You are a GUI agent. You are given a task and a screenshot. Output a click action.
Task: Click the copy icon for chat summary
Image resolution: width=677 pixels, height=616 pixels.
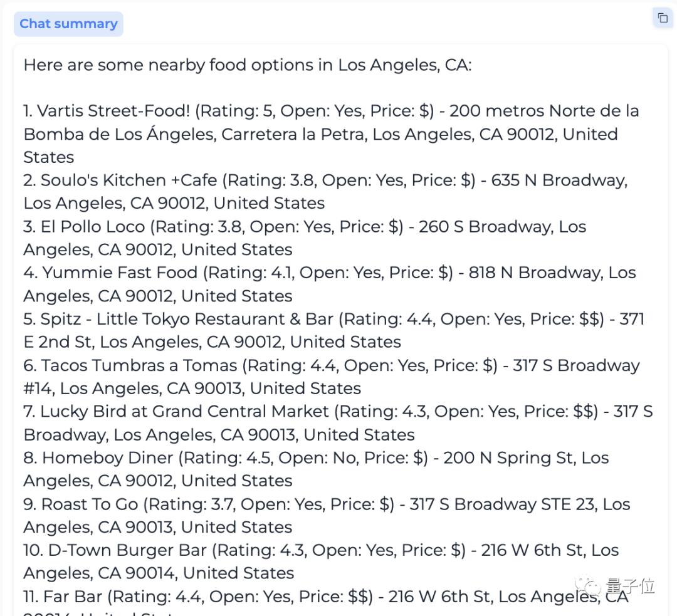point(662,18)
